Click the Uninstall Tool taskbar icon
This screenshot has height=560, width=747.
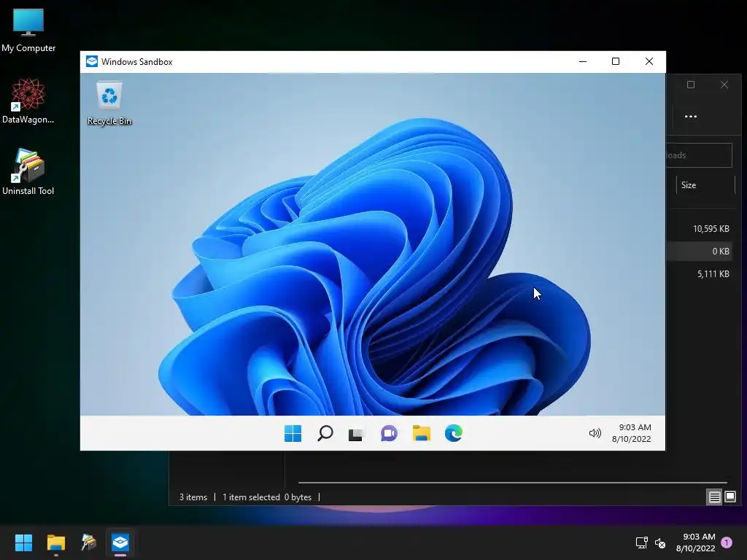pos(88,542)
